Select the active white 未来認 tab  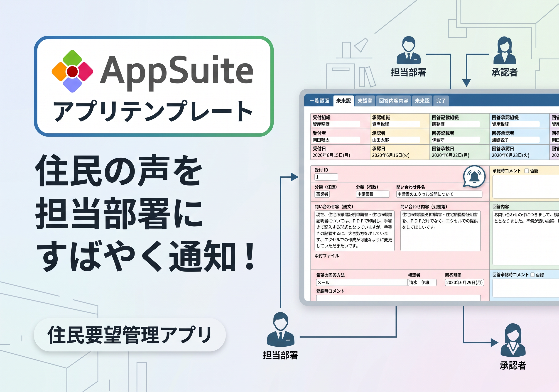coord(343,101)
